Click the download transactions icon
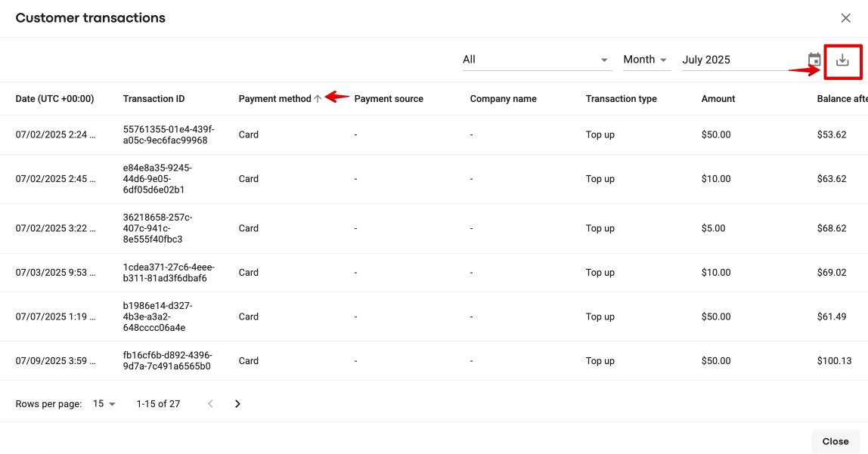868x454 pixels. 842,60
